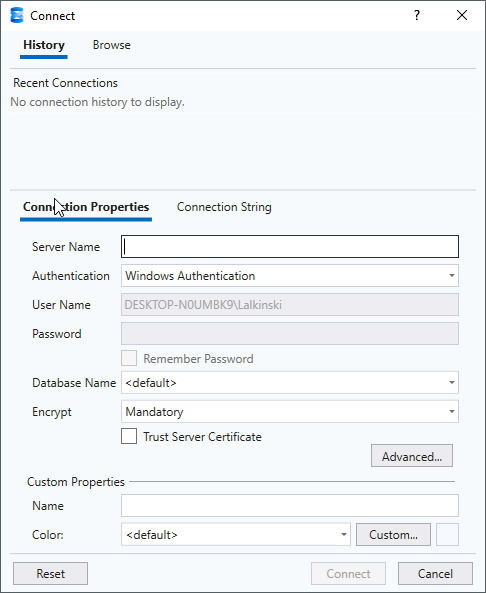The image size is (486, 593).
Task: Expand the Color dropdown list
Action: click(236, 535)
